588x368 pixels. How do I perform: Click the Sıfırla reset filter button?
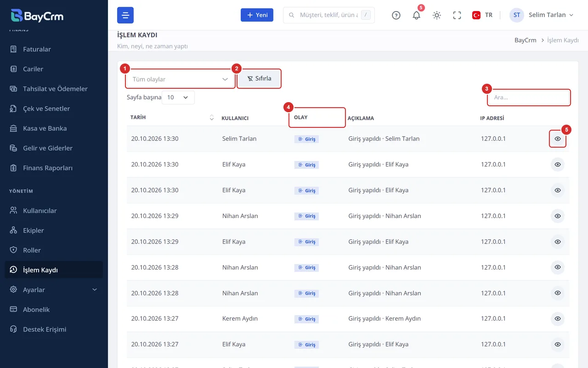pyautogui.click(x=259, y=79)
